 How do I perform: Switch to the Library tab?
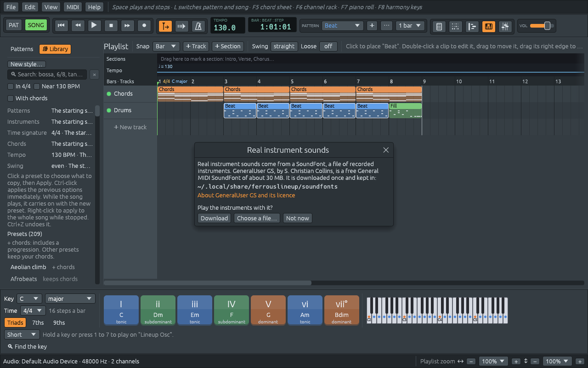point(55,49)
